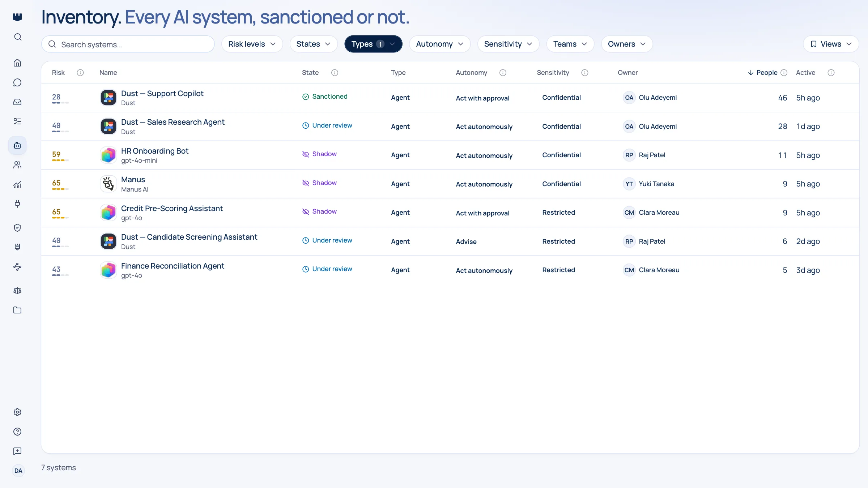Open the States filter dropdown
This screenshot has height=488, width=868.
point(314,44)
